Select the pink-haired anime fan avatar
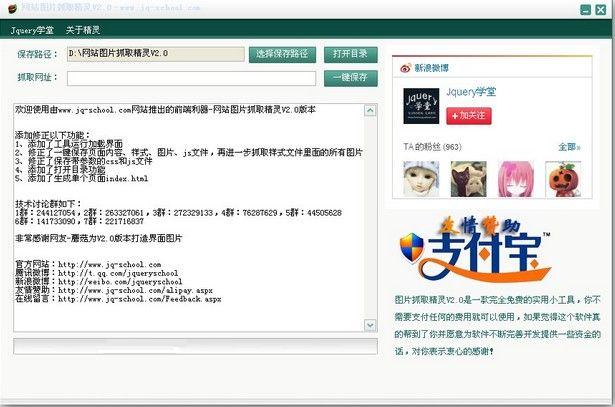Viewport: 615px width, 407px height. (516, 179)
